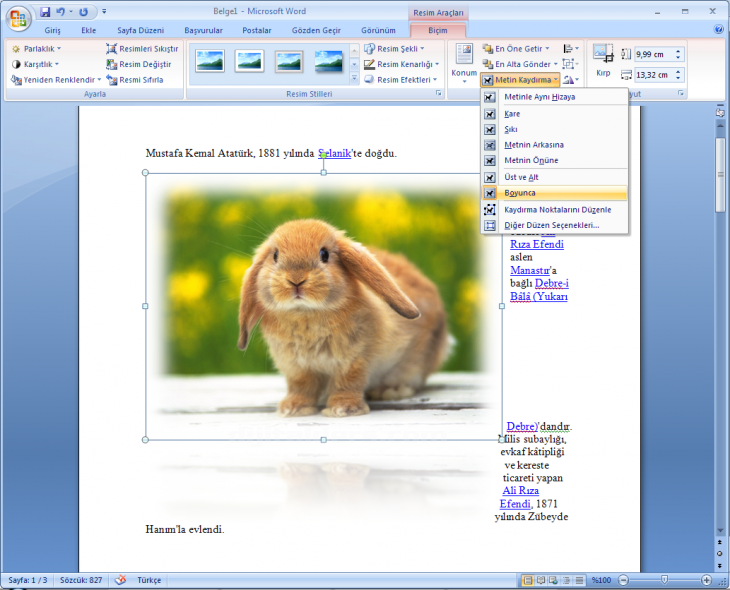
Task: Open En Alta Gönder dropdown
Action: (520, 64)
